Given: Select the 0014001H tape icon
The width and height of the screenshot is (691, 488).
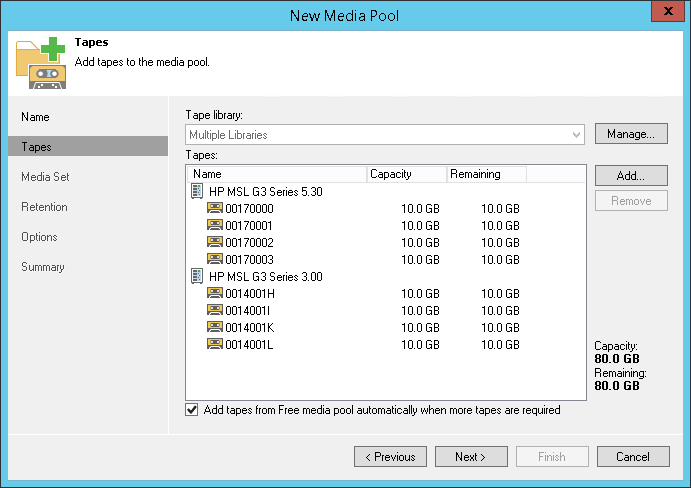Looking at the screenshot, I should click(215, 293).
